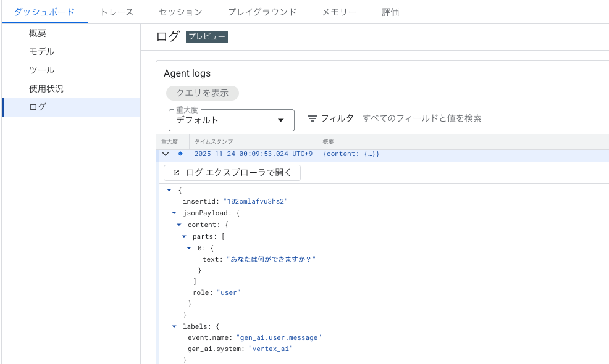
Task: Open the 重大度 severity dropdown
Action: [231, 120]
